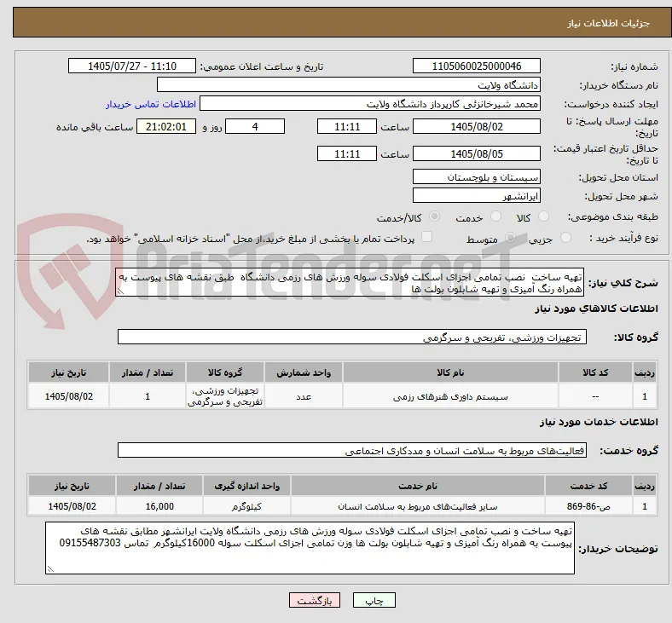Click the price validity time field 11:11
Viewport: 672px width, 623px height.
(347, 153)
